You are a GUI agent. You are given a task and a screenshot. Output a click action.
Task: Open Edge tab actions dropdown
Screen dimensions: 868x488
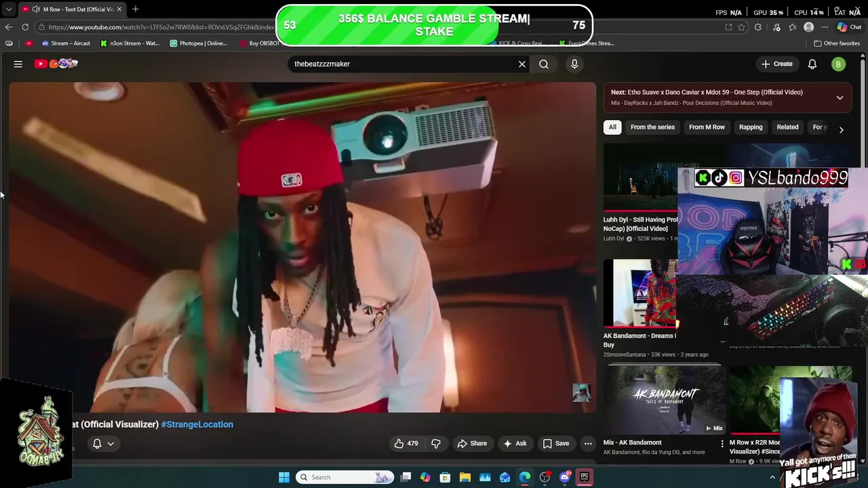(9, 9)
